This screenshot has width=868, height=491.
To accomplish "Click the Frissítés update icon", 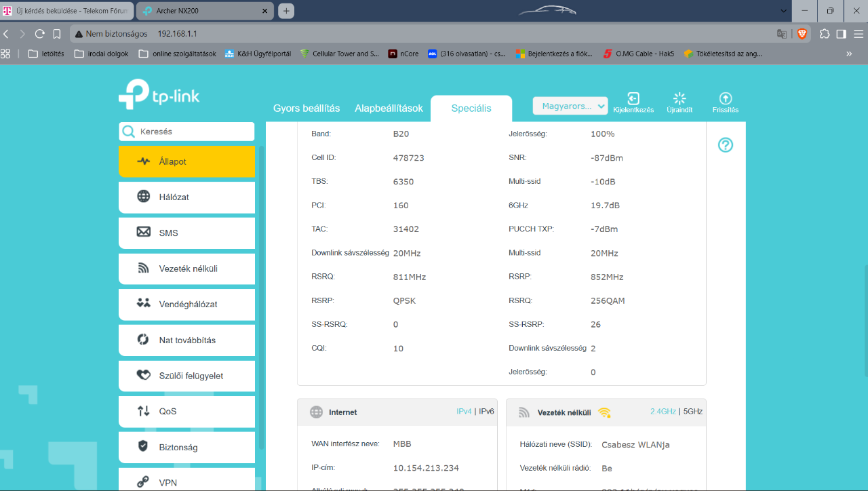I will [726, 99].
